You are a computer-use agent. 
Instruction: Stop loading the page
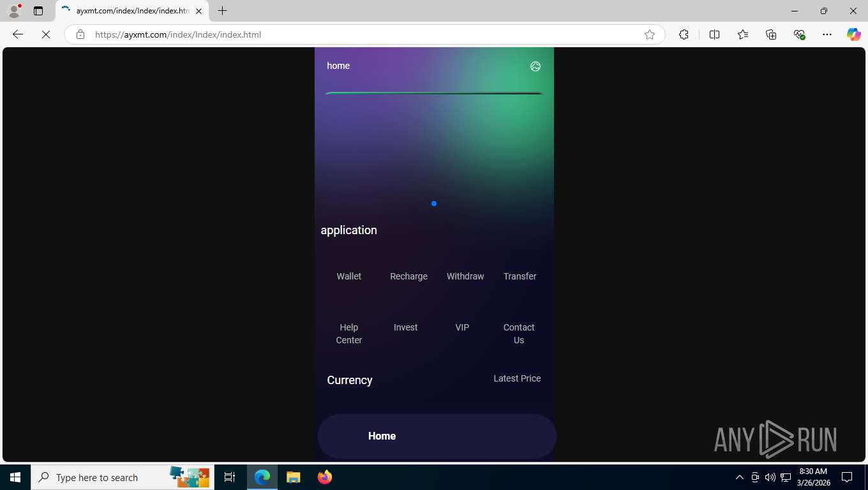[46, 34]
